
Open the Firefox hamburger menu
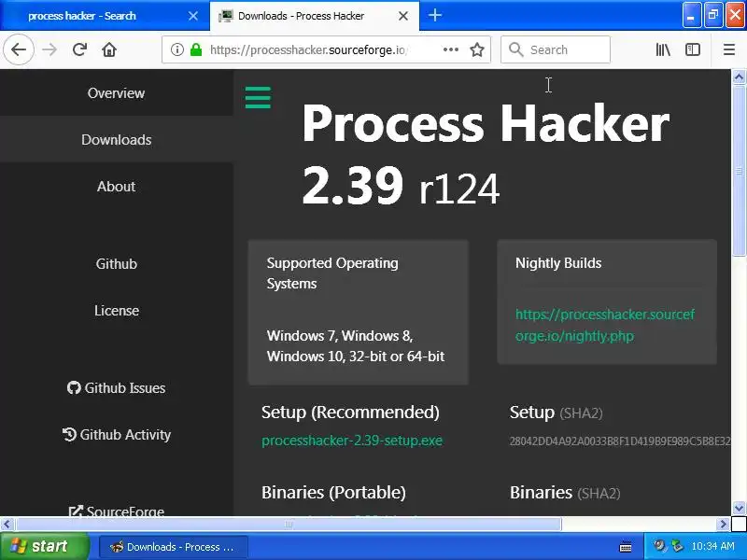coord(729,49)
